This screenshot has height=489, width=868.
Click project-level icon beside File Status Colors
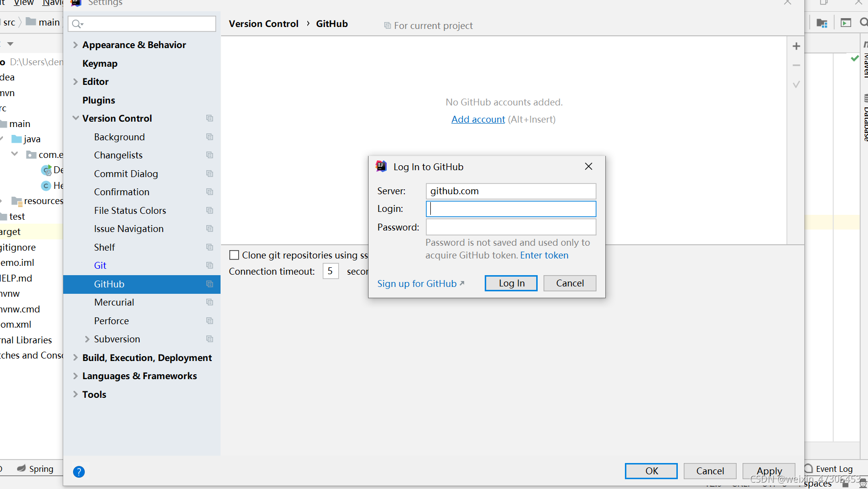210,210
